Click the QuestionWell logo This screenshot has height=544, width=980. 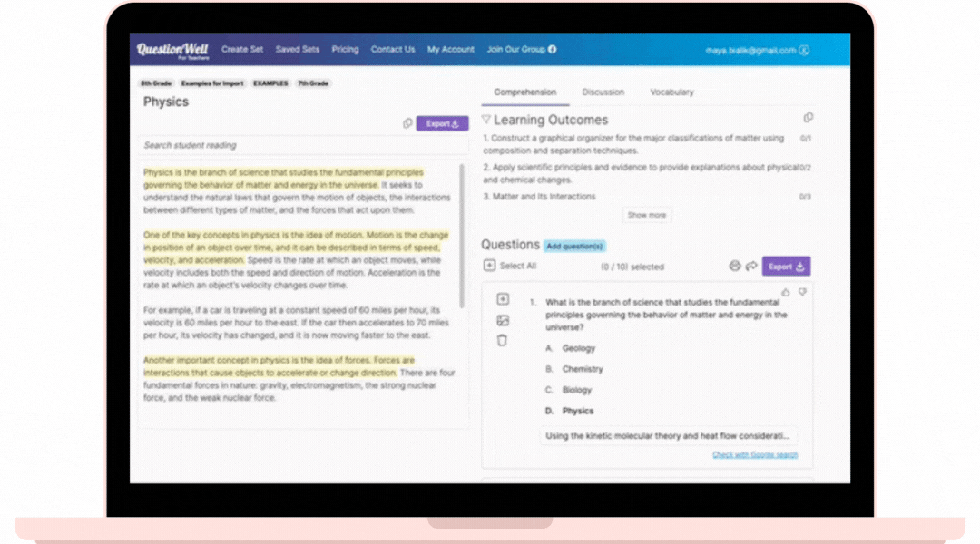coord(171,50)
